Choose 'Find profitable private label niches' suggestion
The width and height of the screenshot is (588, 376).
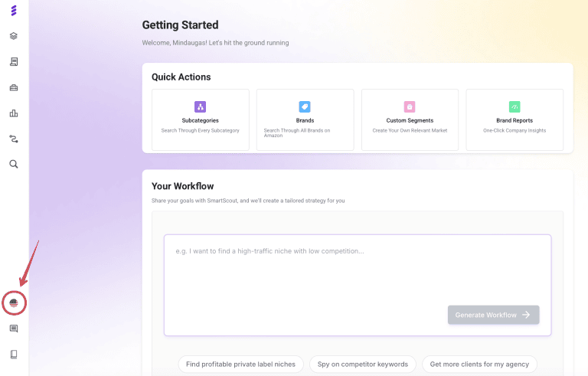pos(241,365)
